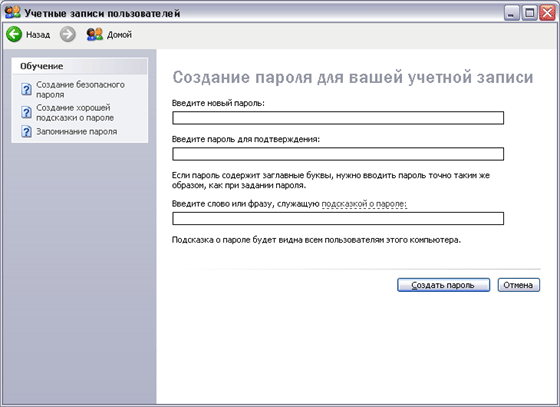The image size is (560, 407).
Task: Open Создание безопасного пароля help topic
Action: tap(80, 90)
